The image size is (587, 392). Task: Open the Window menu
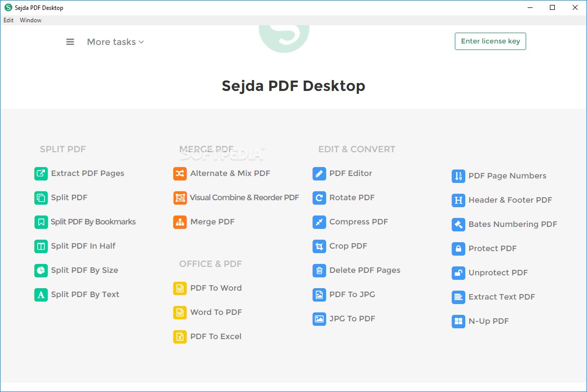click(x=30, y=20)
